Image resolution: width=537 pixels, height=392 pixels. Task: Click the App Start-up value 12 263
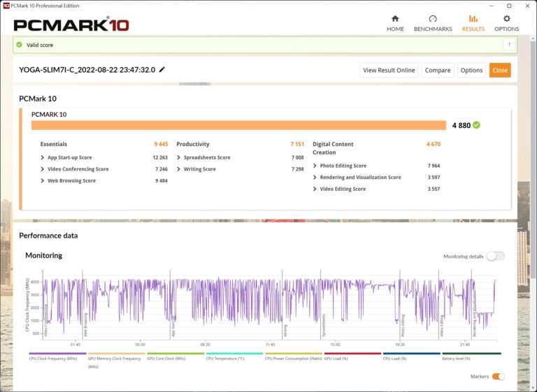pyautogui.click(x=160, y=157)
